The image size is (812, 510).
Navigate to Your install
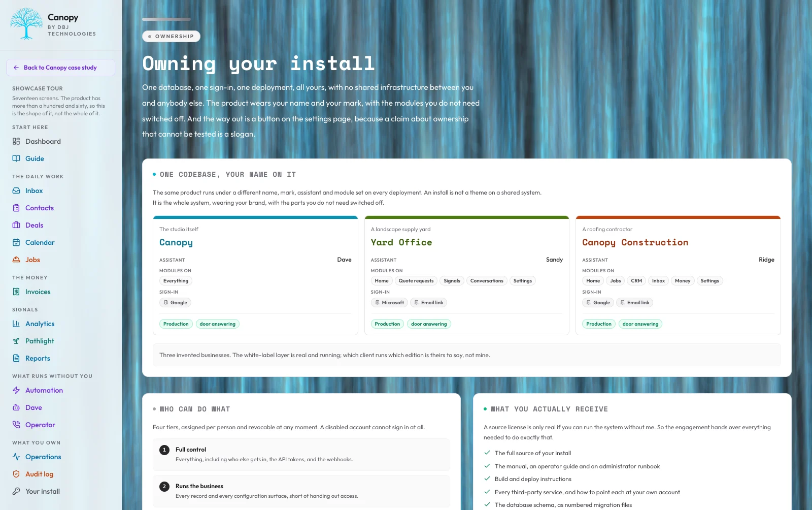(61, 491)
